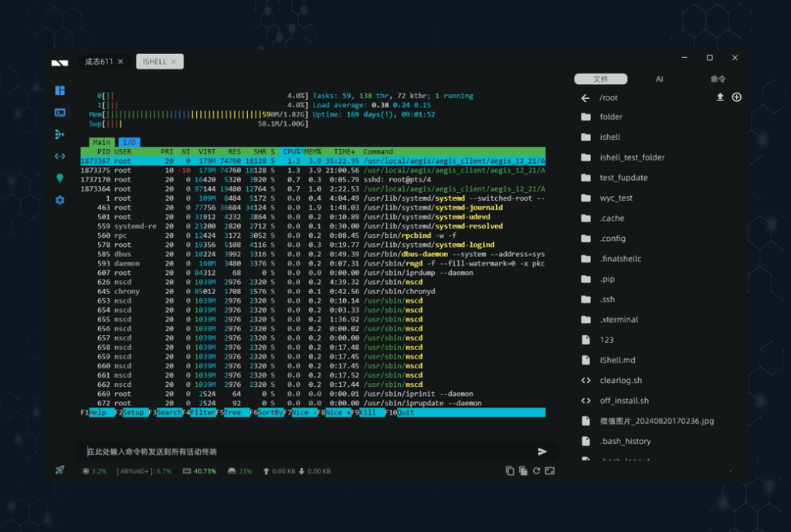Click the refresh icon in bottom toolbar
The image size is (791, 532).
click(536, 470)
